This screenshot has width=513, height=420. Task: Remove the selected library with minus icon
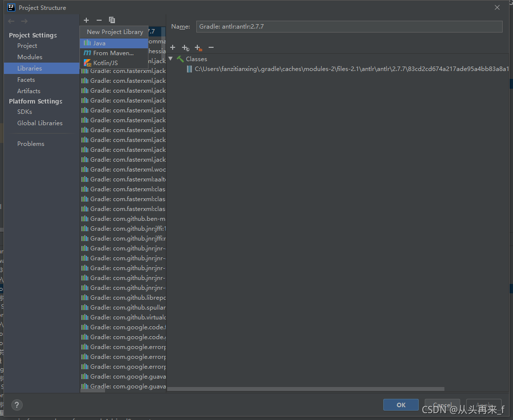coord(99,20)
